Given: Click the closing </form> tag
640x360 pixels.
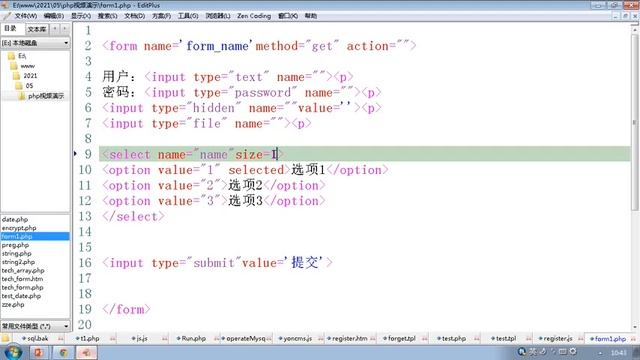Looking at the screenshot, I should (126, 309).
